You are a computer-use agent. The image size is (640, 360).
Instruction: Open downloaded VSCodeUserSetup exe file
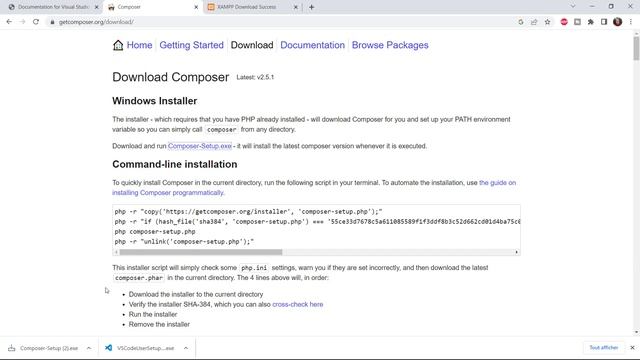(140, 348)
